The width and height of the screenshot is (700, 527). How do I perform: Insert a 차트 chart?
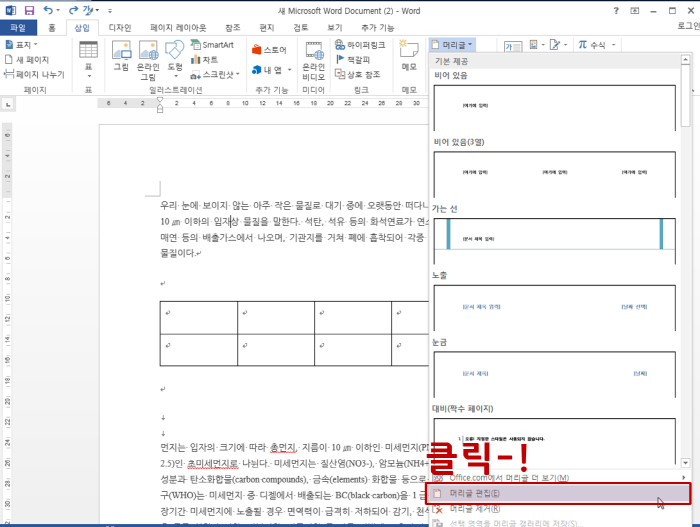pos(204,59)
